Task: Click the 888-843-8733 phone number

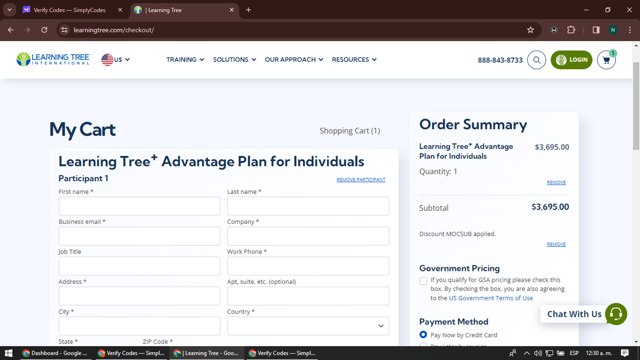Action: 500,60
